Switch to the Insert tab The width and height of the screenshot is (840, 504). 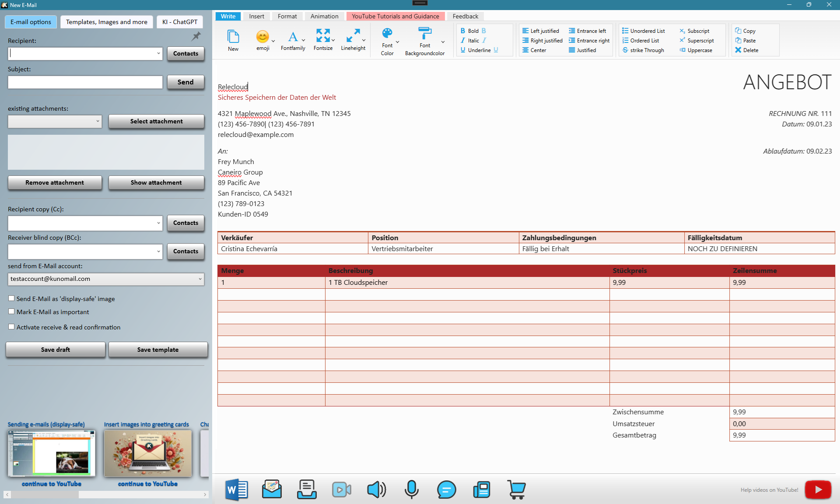[256, 16]
